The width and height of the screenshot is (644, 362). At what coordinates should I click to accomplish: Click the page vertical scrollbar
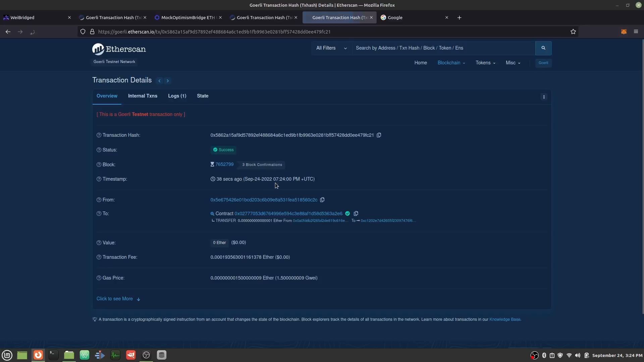pyautogui.click(x=643, y=177)
